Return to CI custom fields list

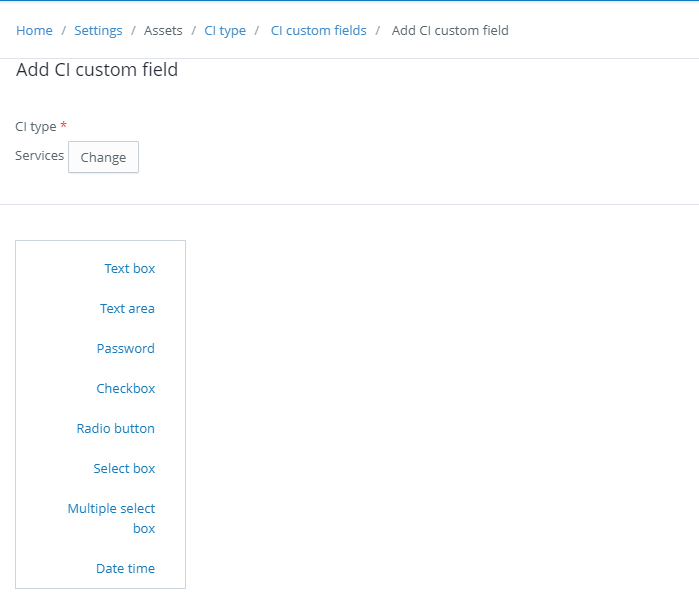319,30
